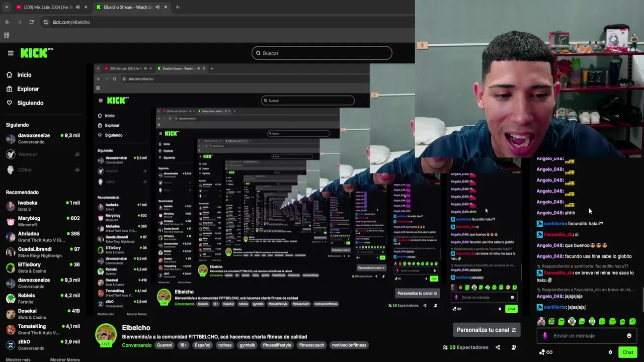Click the Conversando category link on main page

[x=136, y=345]
